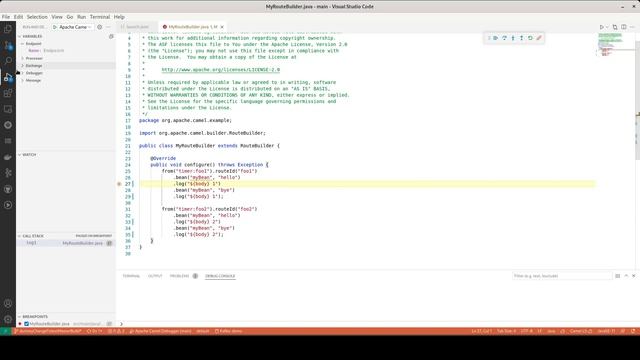
Task: Open the Manage gear in activity bar
Action: [8, 319]
